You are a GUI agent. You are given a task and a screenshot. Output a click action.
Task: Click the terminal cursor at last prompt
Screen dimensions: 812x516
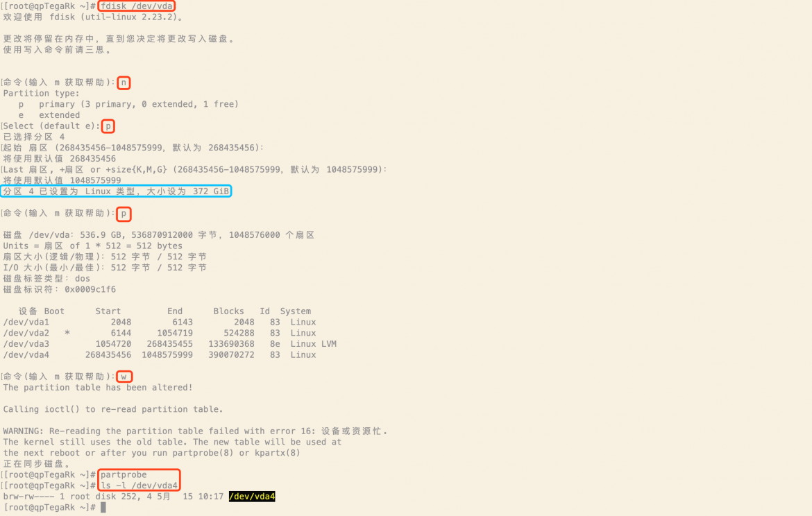[103, 507]
